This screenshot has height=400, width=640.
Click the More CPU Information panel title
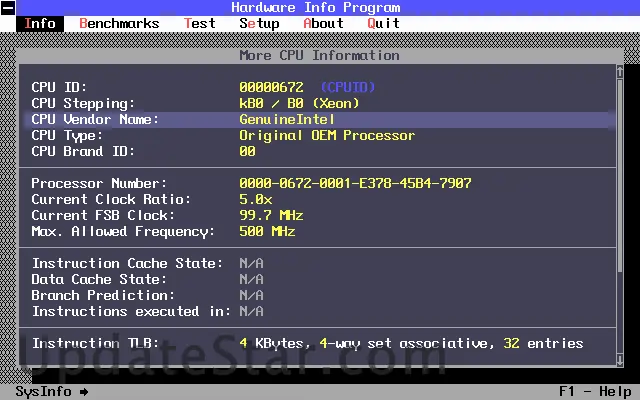click(320, 56)
